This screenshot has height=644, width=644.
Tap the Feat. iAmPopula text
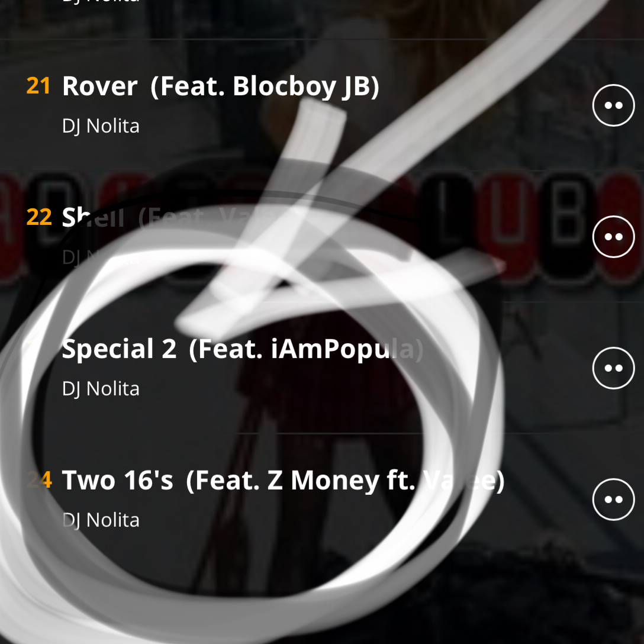[x=306, y=350]
